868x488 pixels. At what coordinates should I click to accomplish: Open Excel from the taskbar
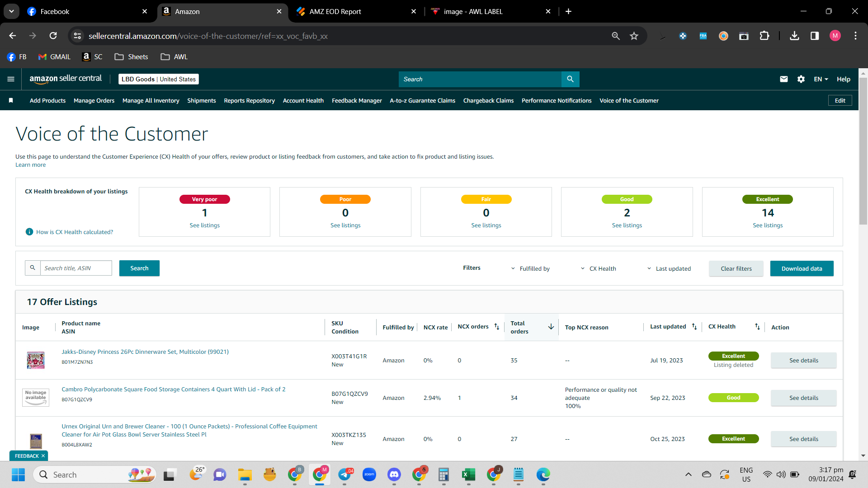[469, 474]
